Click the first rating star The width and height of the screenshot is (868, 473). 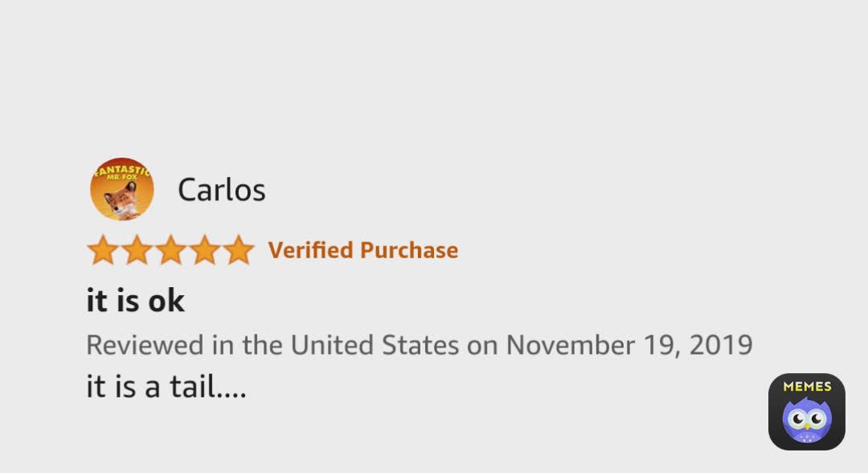[x=103, y=251]
